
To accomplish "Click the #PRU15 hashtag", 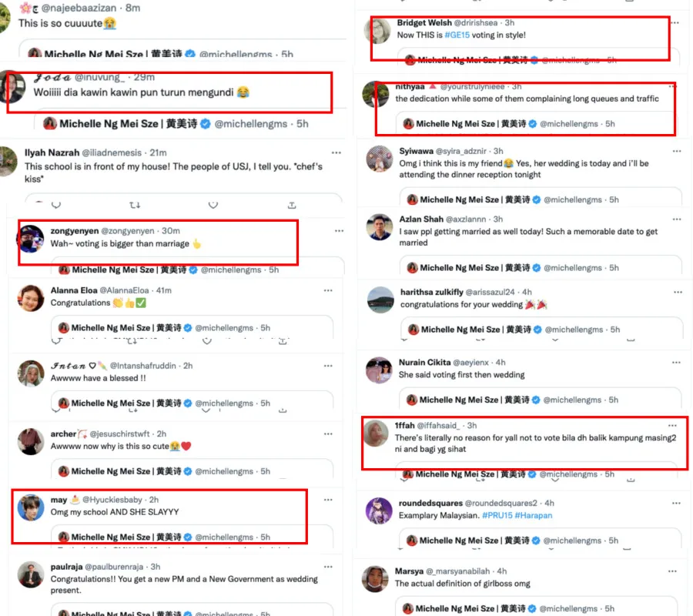I will click(497, 515).
